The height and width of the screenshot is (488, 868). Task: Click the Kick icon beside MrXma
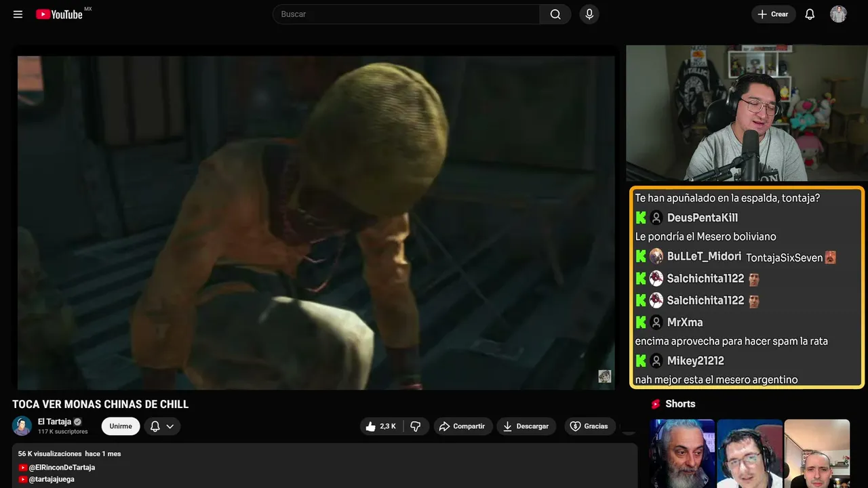pyautogui.click(x=641, y=322)
